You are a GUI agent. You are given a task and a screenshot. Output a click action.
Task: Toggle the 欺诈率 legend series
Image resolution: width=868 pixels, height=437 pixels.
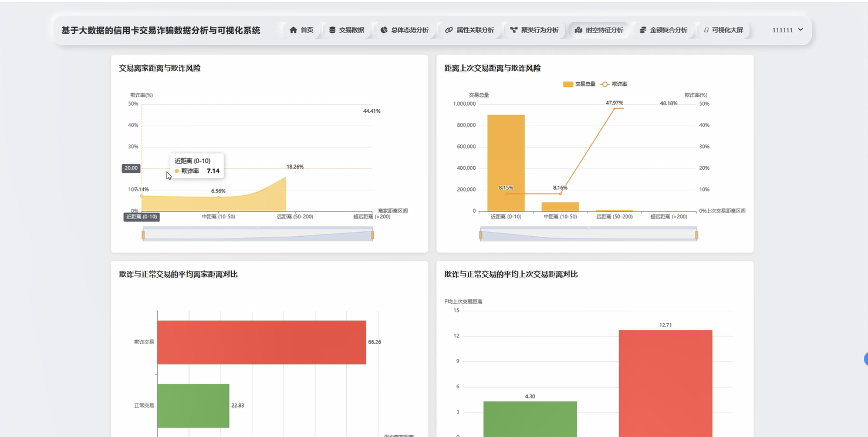pyautogui.click(x=614, y=84)
